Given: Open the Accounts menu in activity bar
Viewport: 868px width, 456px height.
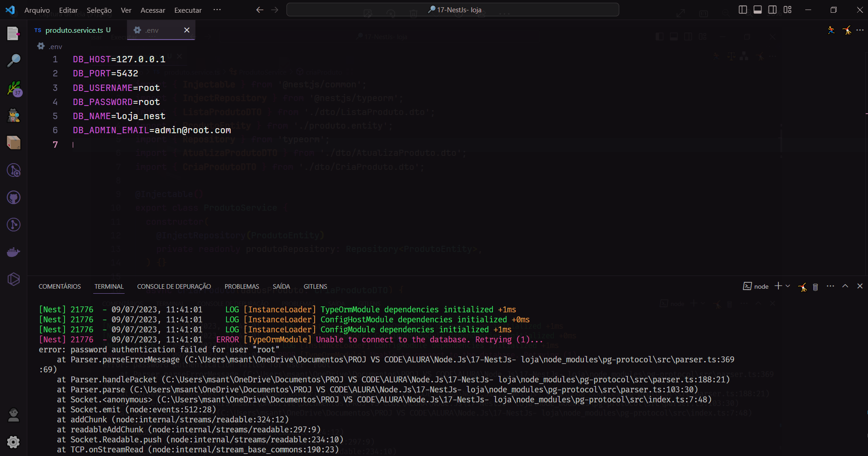Looking at the screenshot, I should tap(13, 415).
